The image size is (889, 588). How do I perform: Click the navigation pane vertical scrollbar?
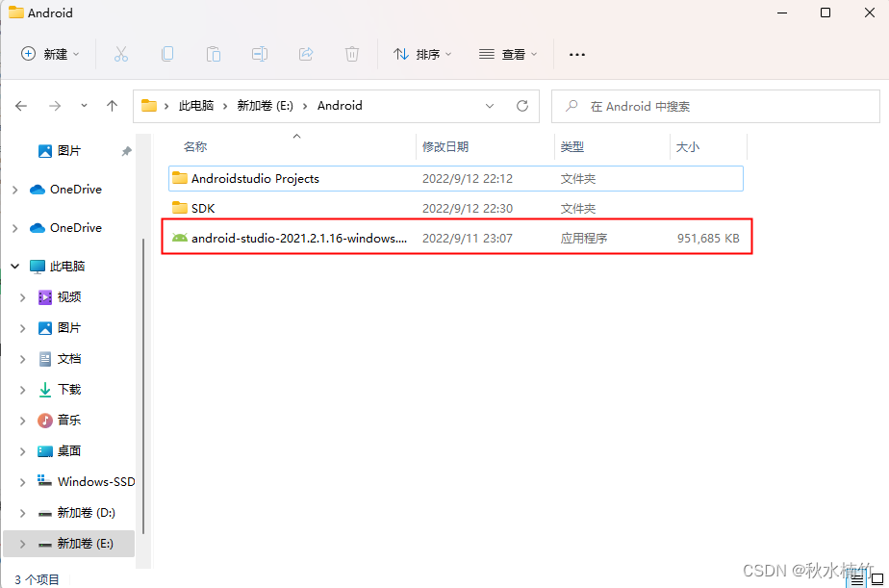pyautogui.click(x=142, y=386)
